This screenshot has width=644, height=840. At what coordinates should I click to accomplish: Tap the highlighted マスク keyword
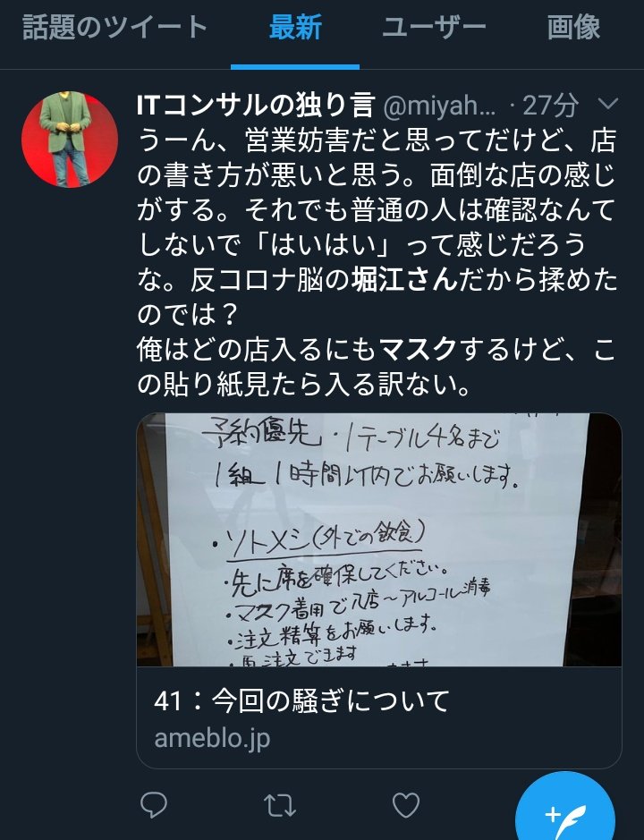point(419,350)
